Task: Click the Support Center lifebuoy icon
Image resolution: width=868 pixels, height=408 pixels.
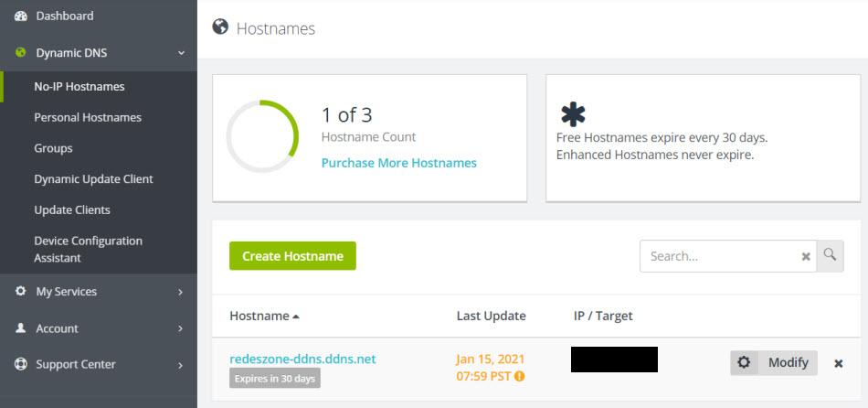Action: click(x=21, y=365)
